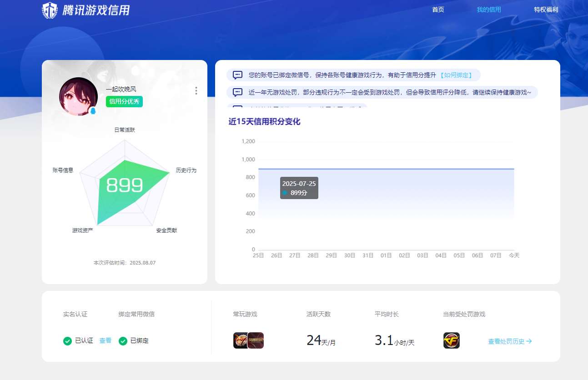This screenshot has height=380, width=588.
Task: Click the message icon beside WeChat binding notice
Action: pyautogui.click(x=237, y=75)
